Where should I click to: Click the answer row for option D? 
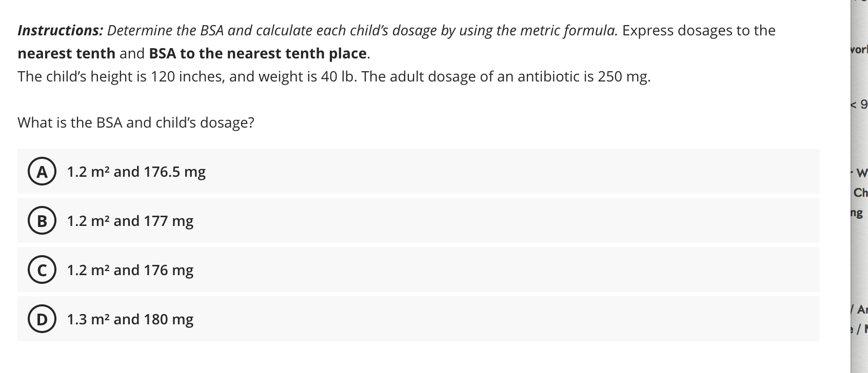coord(418,319)
